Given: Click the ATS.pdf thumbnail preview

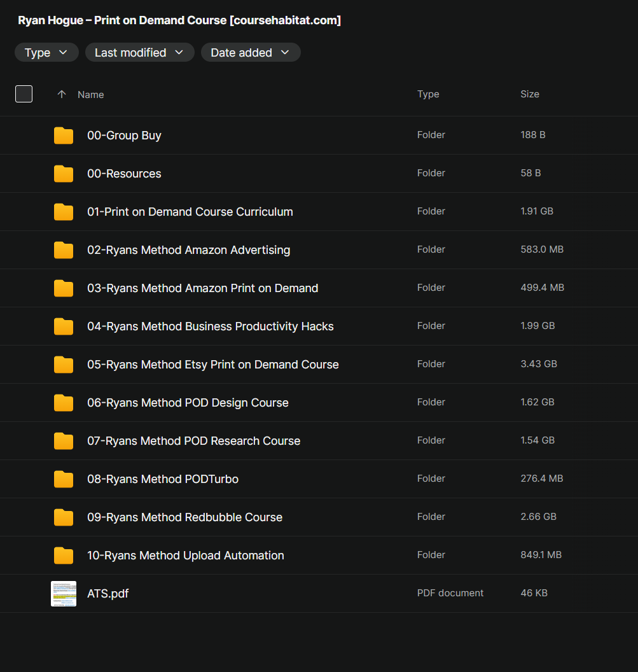Looking at the screenshot, I should 64,594.
